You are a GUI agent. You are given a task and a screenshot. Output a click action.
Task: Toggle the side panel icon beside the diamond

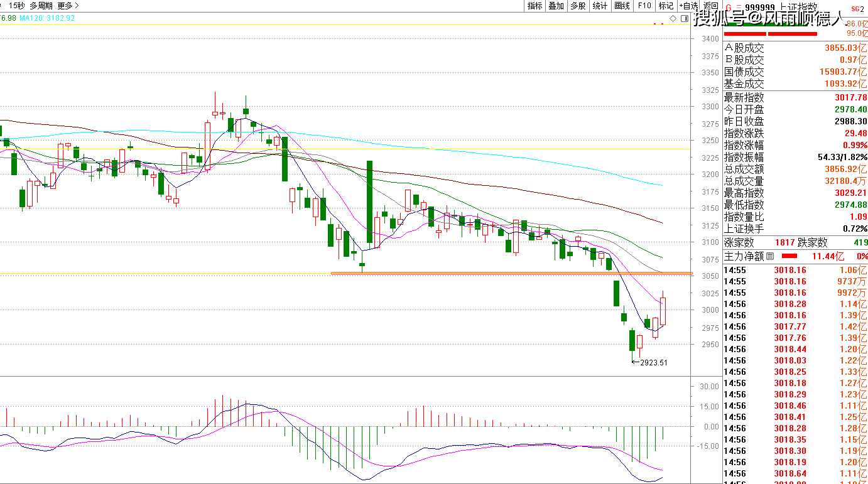coord(683,18)
